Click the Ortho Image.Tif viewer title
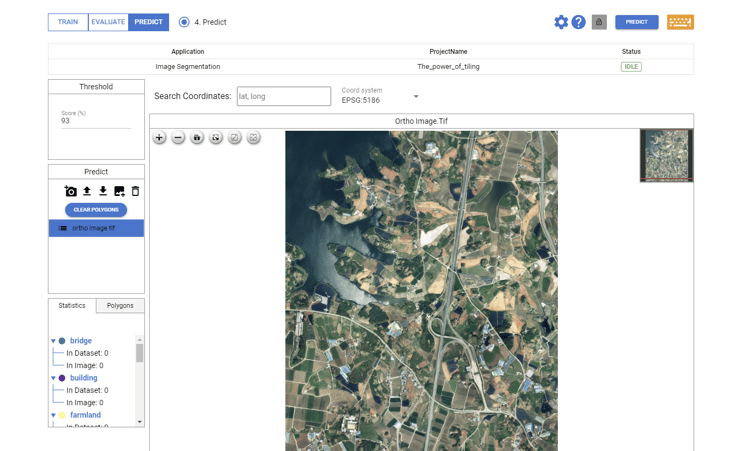 tap(421, 121)
